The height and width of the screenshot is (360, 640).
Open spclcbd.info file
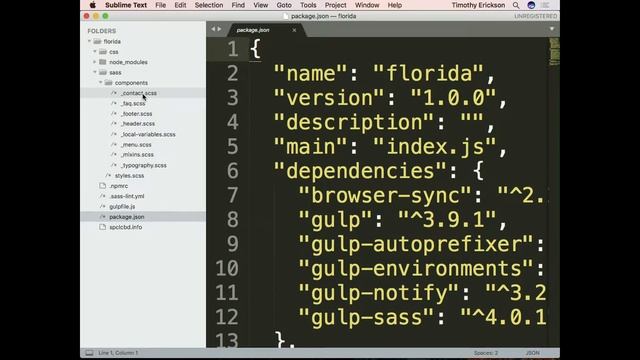click(x=126, y=227)
